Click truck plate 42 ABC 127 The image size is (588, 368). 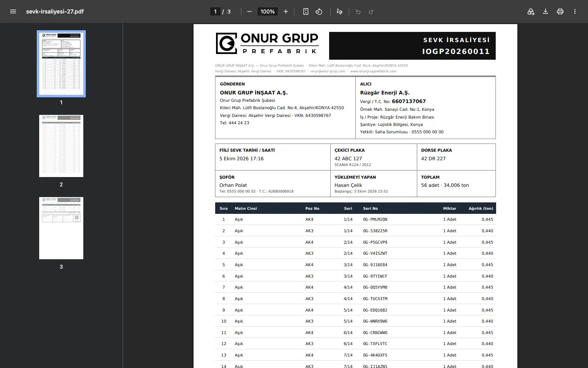tap(348, 159)
